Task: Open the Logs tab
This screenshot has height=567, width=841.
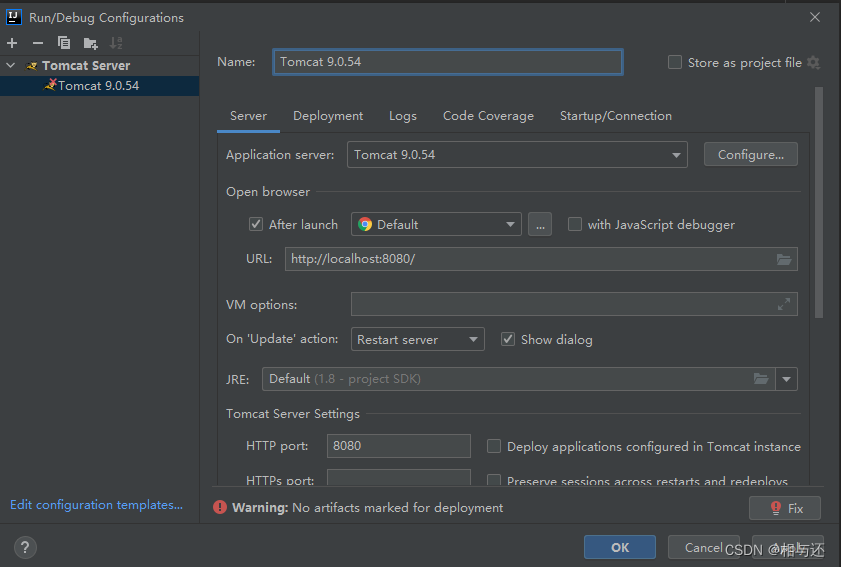Action: 403,116
